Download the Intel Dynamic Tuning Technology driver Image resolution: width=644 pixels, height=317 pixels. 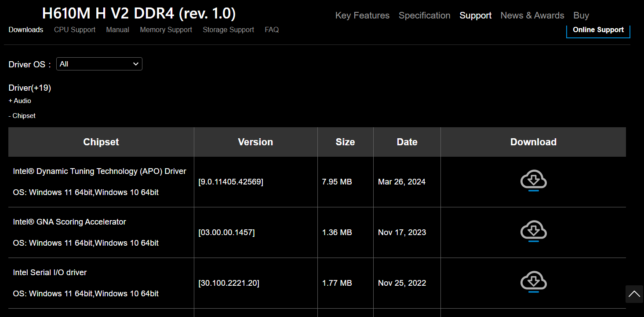tap(533, 181)
